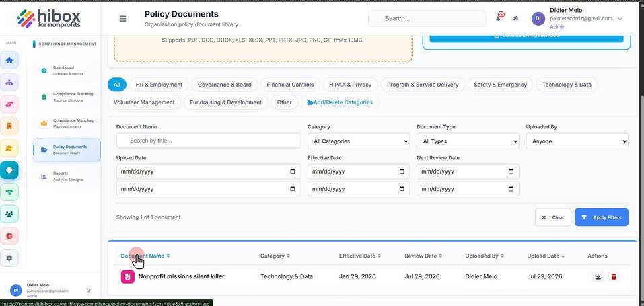Click the Effective Date start field

coord(359,171)
